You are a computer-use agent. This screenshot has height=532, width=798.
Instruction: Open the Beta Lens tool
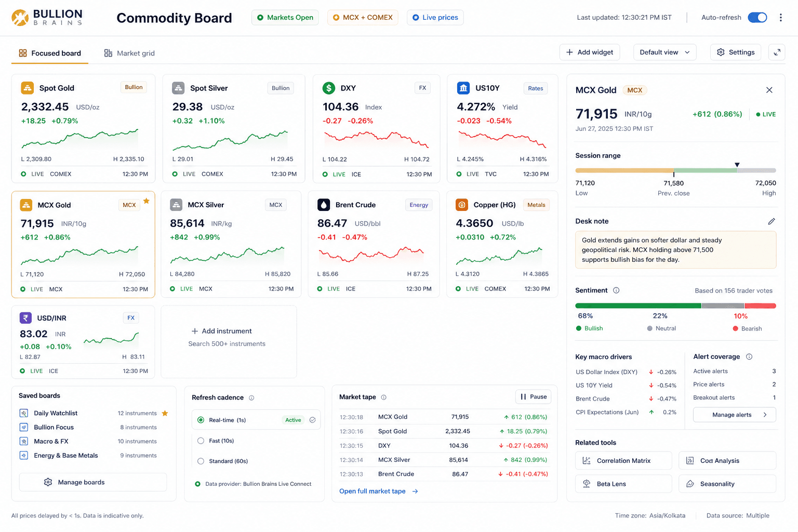pos(623,484)
